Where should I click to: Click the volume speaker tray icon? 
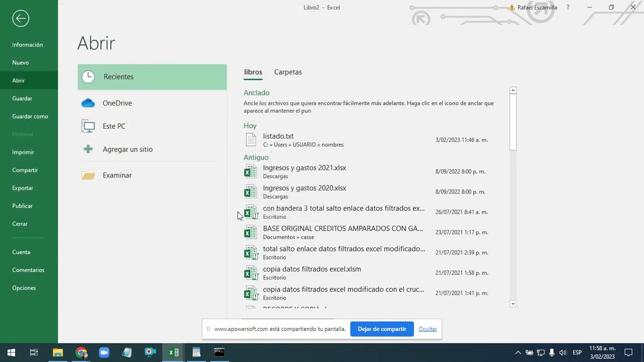coord(562,352)
